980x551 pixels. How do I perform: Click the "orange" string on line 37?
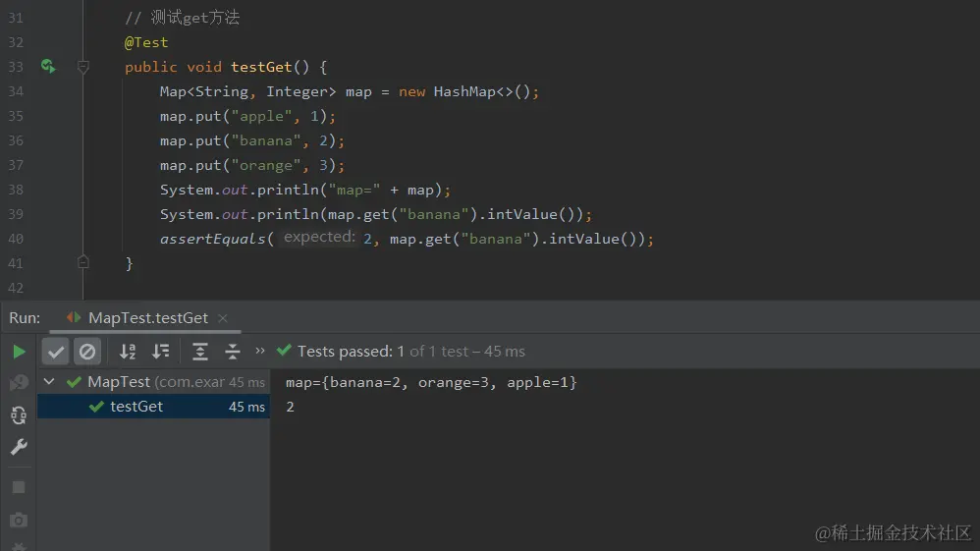pyautogui.click(x=266, y=166)
